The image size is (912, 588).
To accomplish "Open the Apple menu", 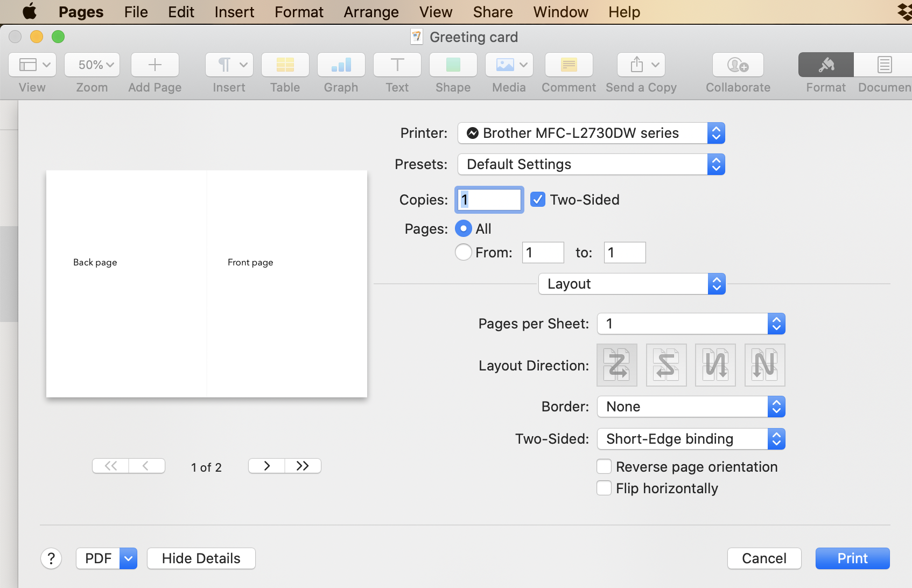I will [x=30, y=11].
